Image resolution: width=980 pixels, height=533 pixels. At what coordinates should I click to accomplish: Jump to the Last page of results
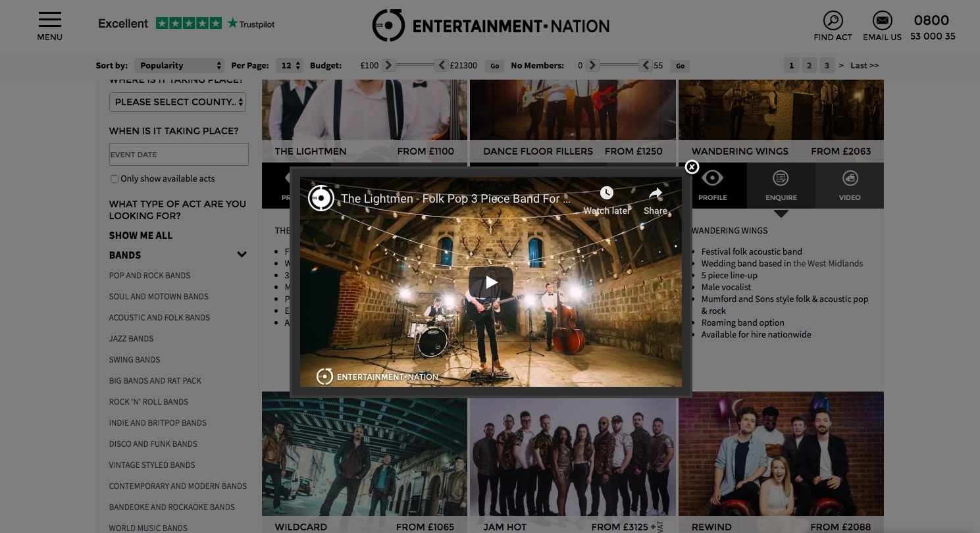click(x=863, y=65)
